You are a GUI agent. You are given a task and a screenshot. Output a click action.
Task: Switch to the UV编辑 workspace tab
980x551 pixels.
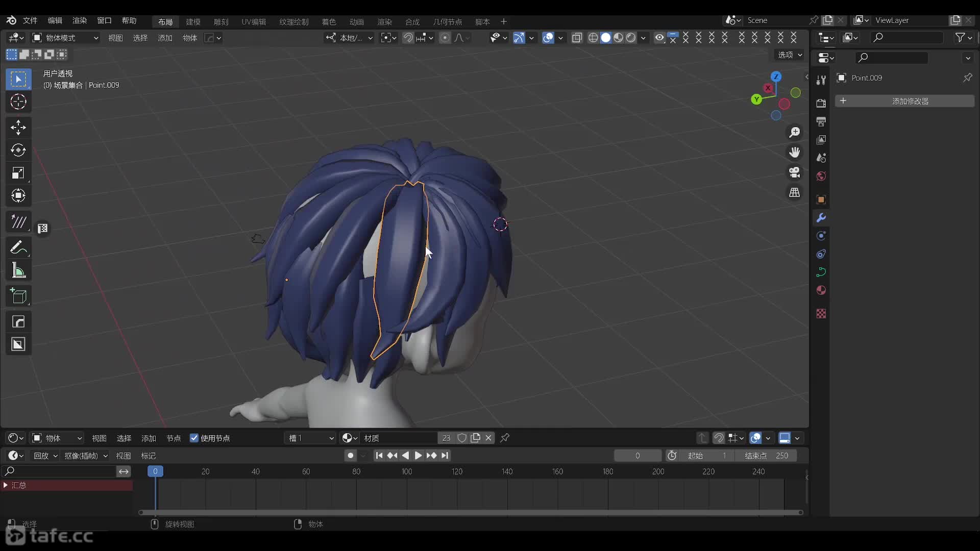[254, 21]
